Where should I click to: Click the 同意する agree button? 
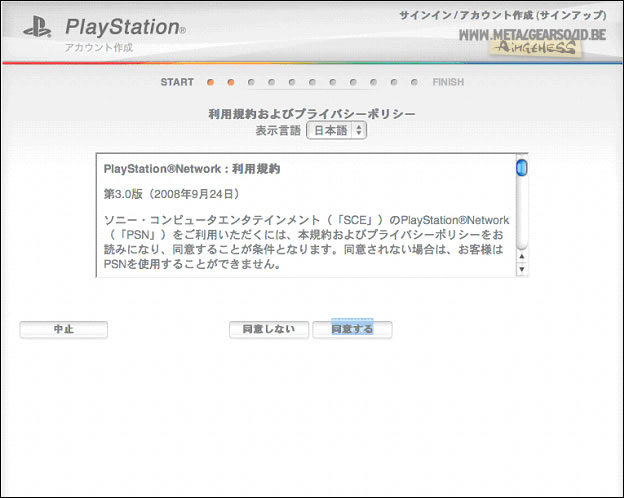coord(352,330)
